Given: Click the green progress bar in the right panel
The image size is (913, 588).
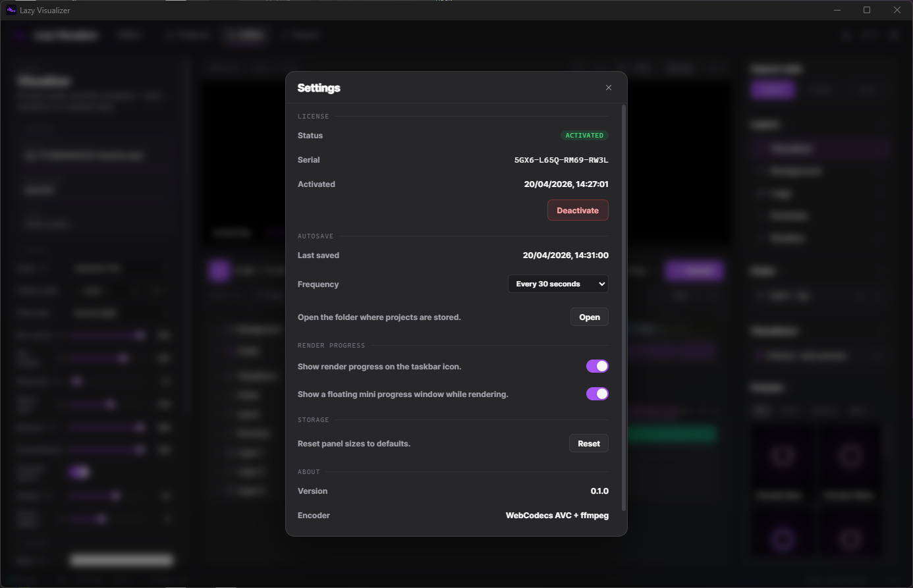Looking at the screenshot, I should click(673, 434).
